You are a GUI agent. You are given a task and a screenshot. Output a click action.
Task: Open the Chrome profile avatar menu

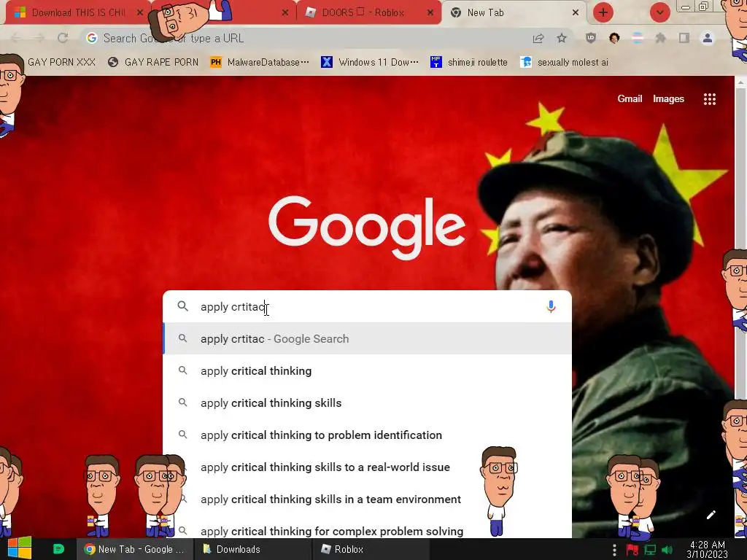point(708,38)
